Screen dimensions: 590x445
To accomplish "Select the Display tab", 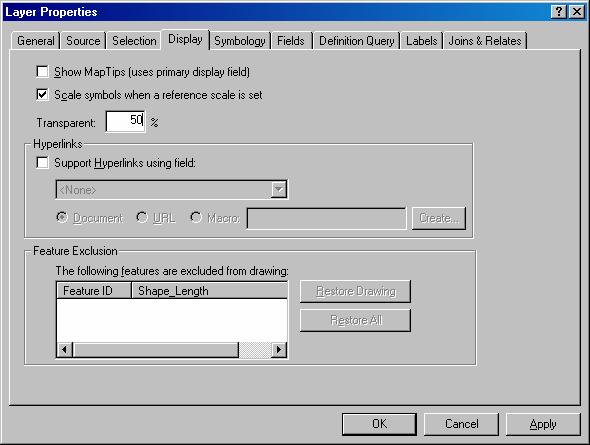I will click(185, 39).
